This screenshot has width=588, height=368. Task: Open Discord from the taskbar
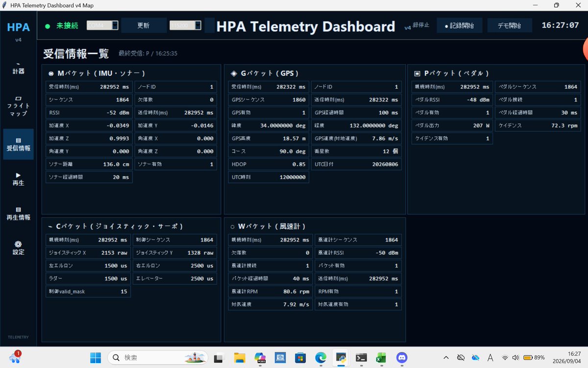tap(402, 357)
